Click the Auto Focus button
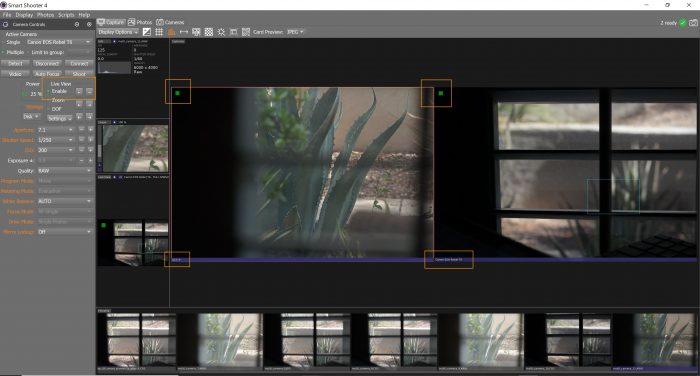This screenshot has width=700, height=376. (47, 74)
